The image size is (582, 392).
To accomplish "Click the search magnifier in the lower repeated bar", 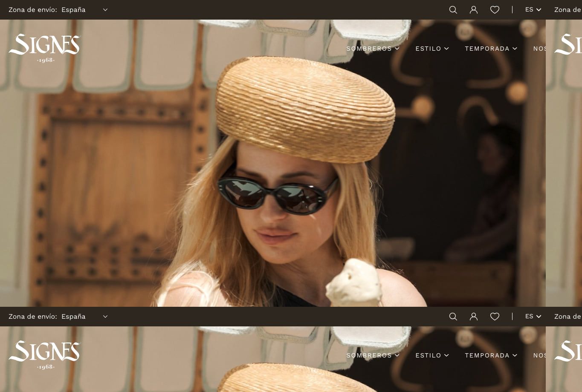I will (x=453, y=317).
